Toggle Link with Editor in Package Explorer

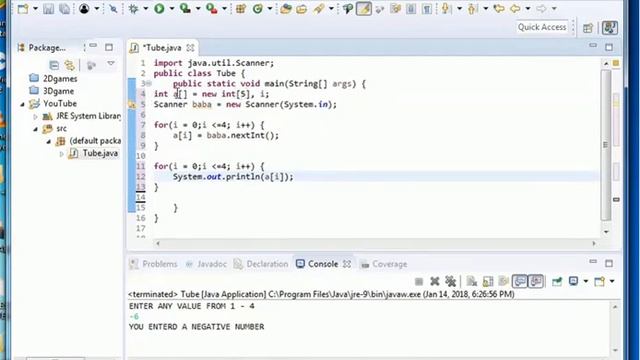point(70,65)
